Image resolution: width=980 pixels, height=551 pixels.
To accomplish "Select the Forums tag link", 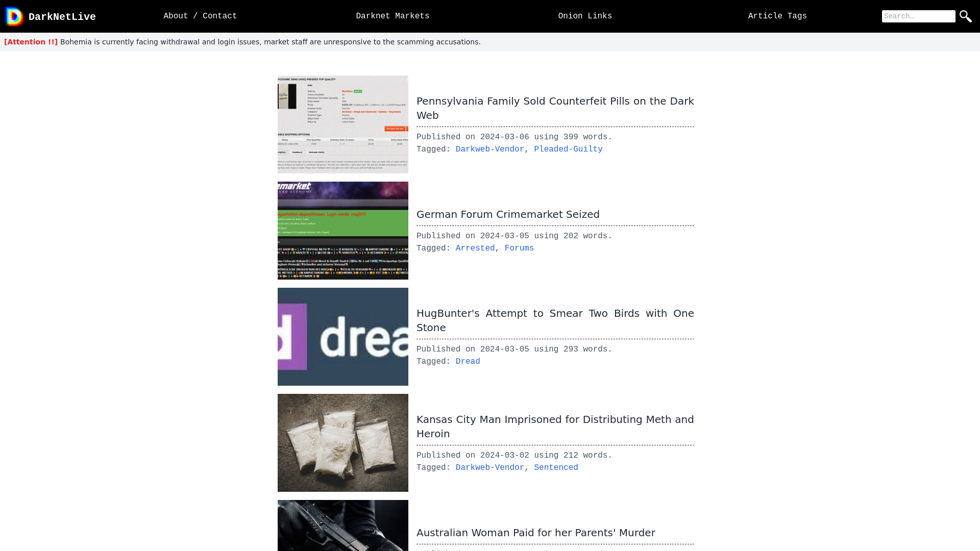I will [519, 248].
